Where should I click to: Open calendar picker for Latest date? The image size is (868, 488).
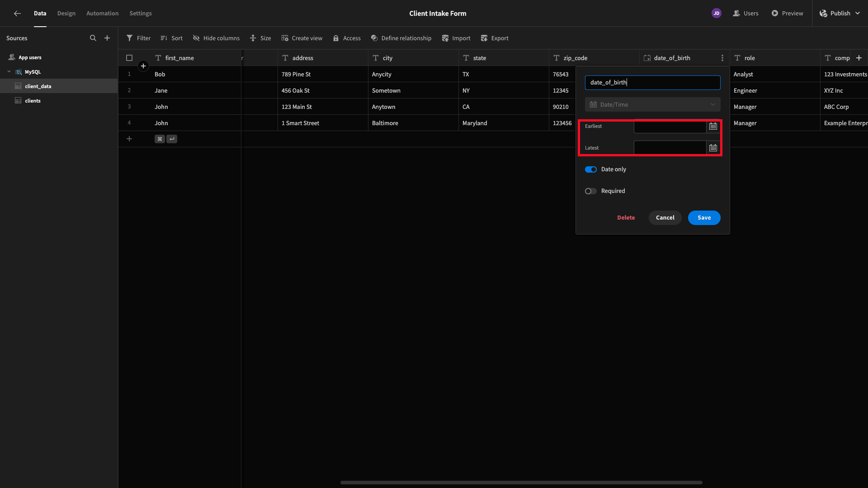click(x=713, y=148)
